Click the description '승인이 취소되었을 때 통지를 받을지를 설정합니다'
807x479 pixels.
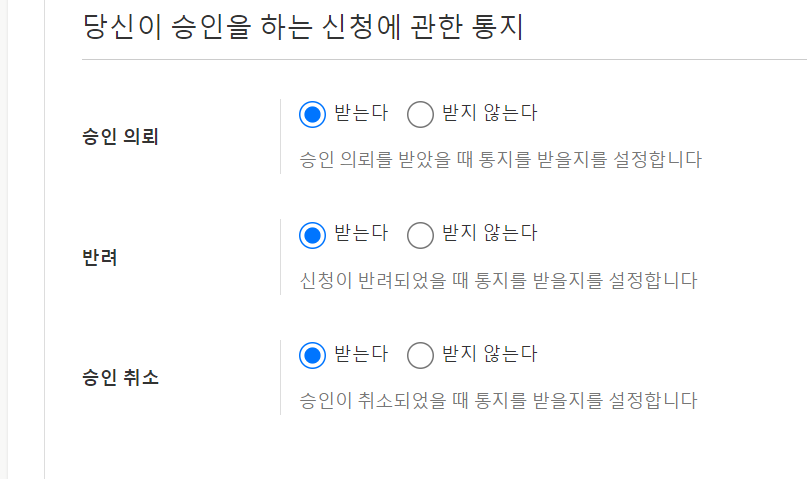[x=498, y=401]
